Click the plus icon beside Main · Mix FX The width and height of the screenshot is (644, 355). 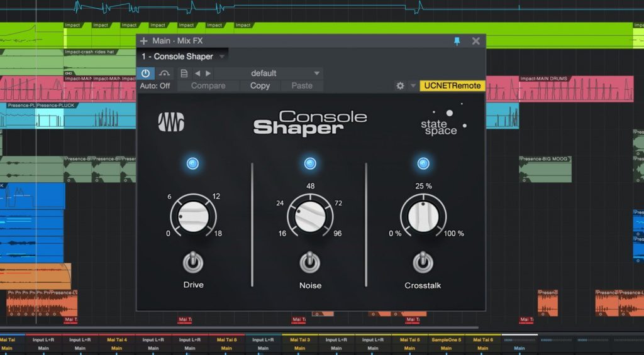click(144, 41)
